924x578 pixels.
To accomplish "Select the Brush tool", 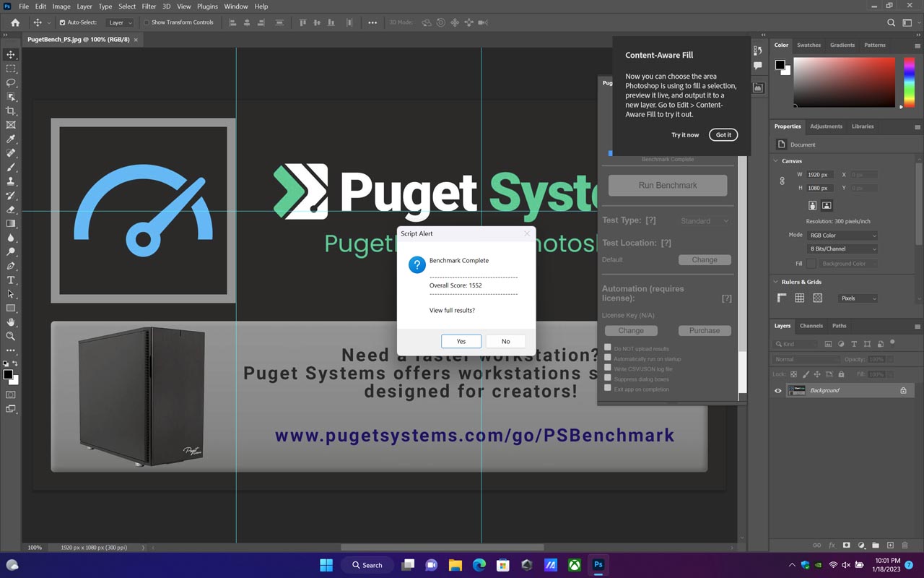I will [x=11, y=168].
